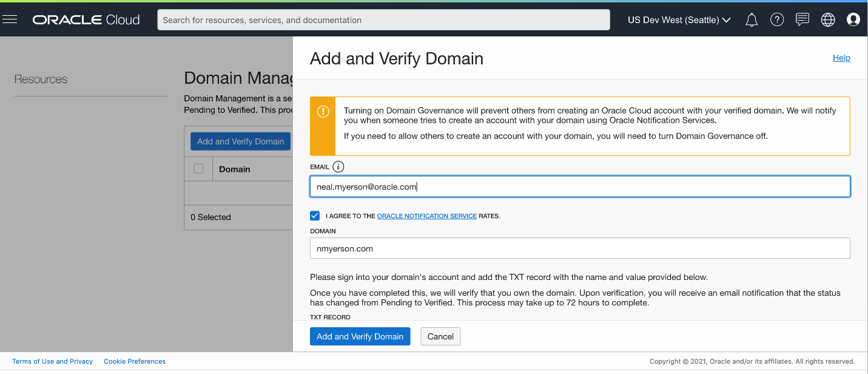Click the blue Add and Verify Domain submit button
The image size is (868, 374).
360,336
